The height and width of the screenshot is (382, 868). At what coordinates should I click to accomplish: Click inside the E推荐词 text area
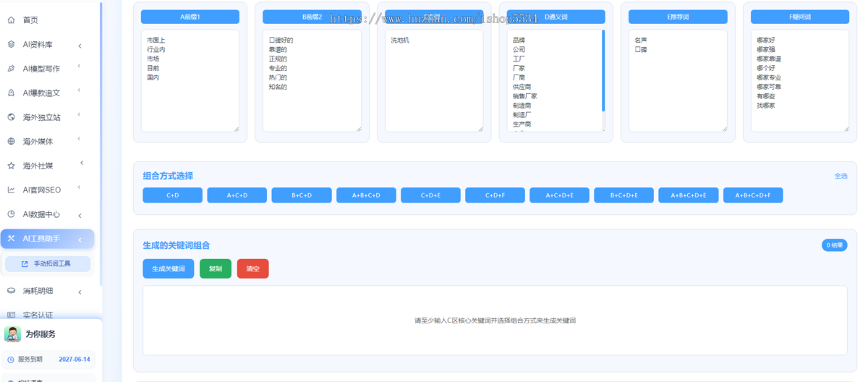click(x=678, y=80)
